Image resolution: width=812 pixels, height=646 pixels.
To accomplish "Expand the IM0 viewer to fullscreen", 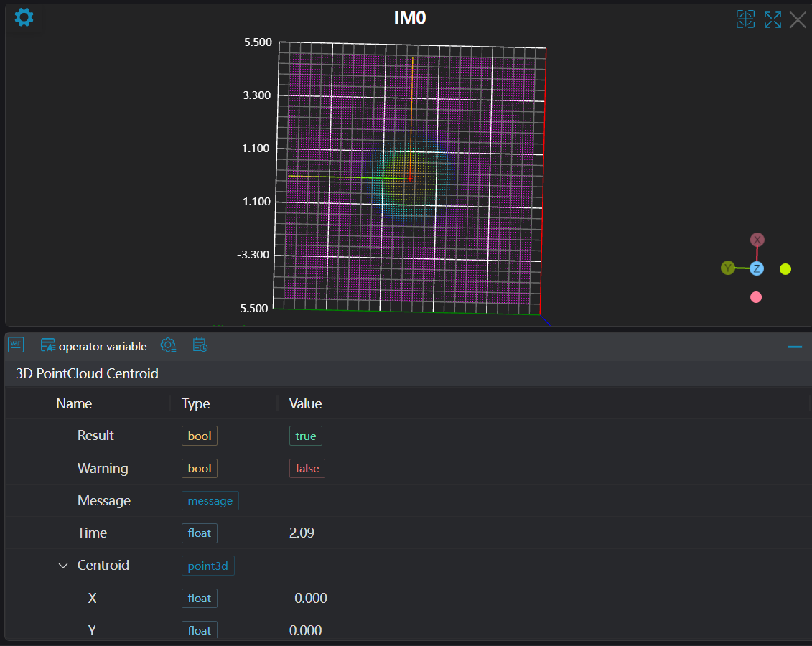I will tap(773, 19).
